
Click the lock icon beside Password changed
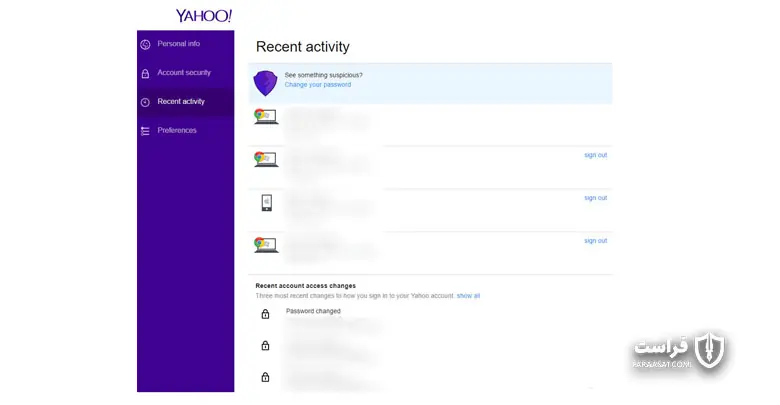265,314
